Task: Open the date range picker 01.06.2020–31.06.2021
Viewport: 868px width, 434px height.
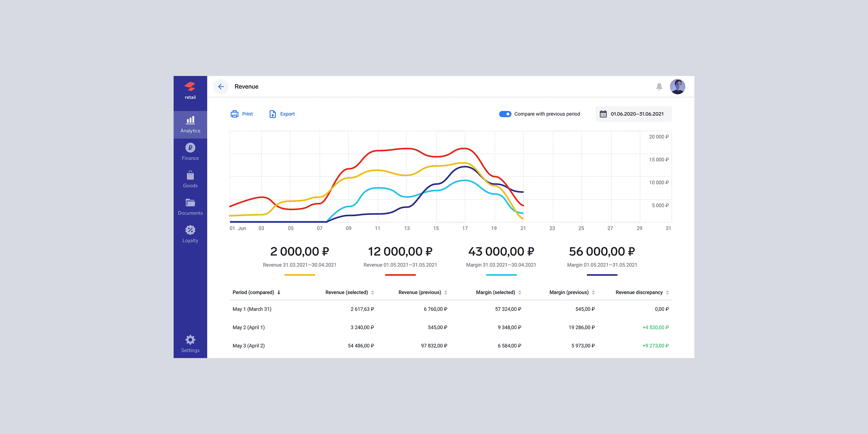Action: coord(633,114)
